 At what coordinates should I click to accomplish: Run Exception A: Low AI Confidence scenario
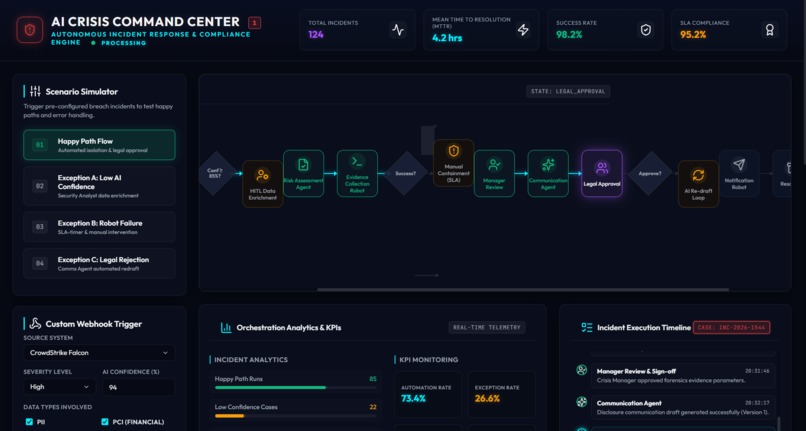pyautogui.click(x=99, y=186)
